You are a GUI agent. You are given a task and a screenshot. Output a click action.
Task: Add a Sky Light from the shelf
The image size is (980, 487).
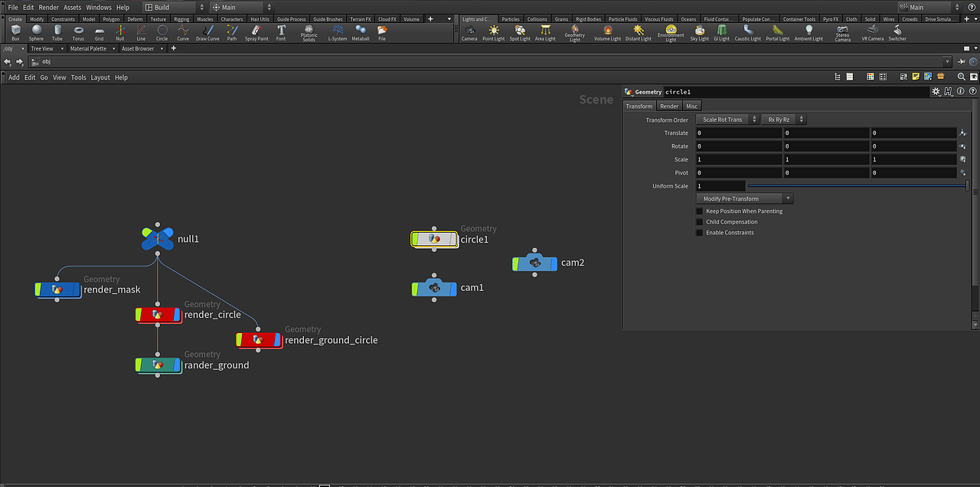(x=700, y=32)
